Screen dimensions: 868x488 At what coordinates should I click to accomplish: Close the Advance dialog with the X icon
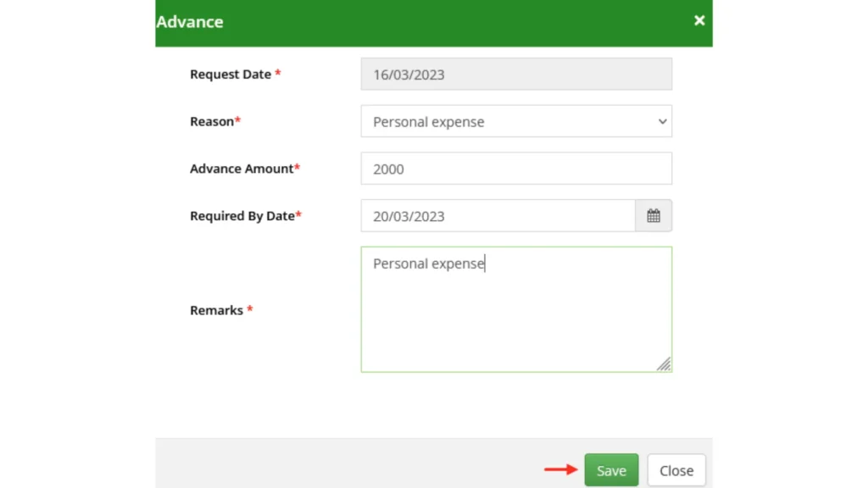[x=699, y=20]
